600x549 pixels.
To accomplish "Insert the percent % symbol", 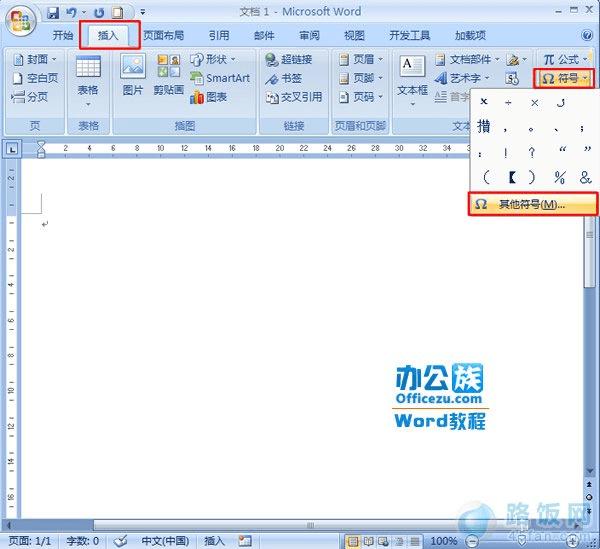I will click(560, 177).
